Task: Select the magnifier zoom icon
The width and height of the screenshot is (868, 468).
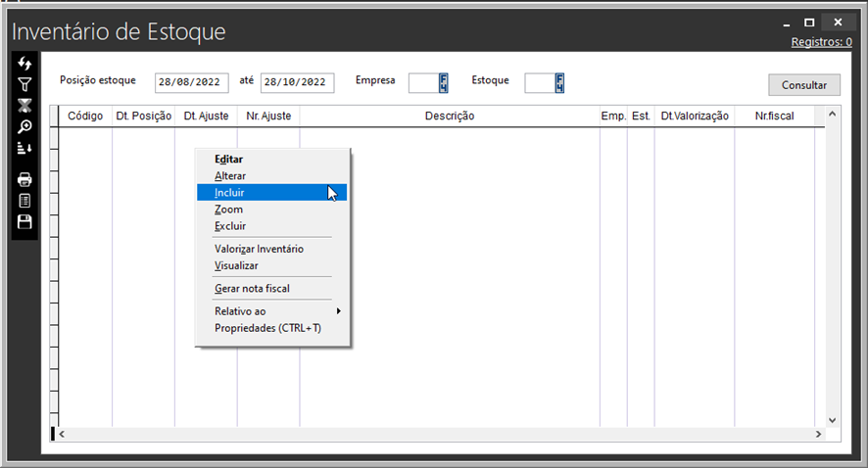Action: pos(25,126)
